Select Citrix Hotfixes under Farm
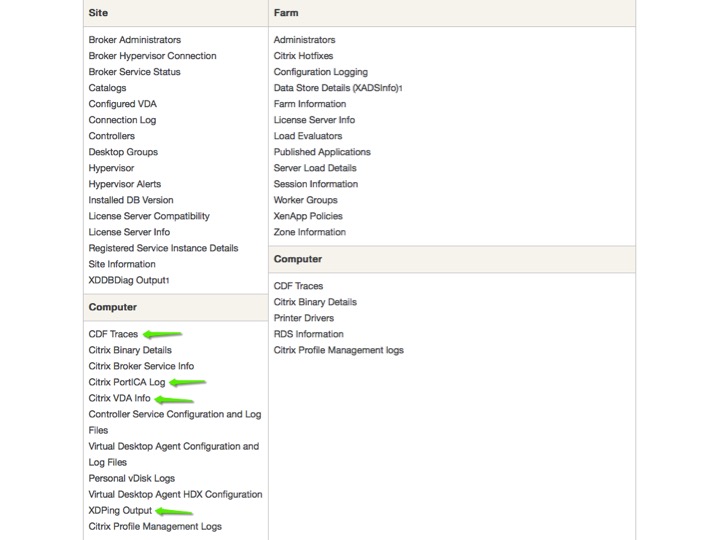 pyautogui.click(x=304, y=56)
